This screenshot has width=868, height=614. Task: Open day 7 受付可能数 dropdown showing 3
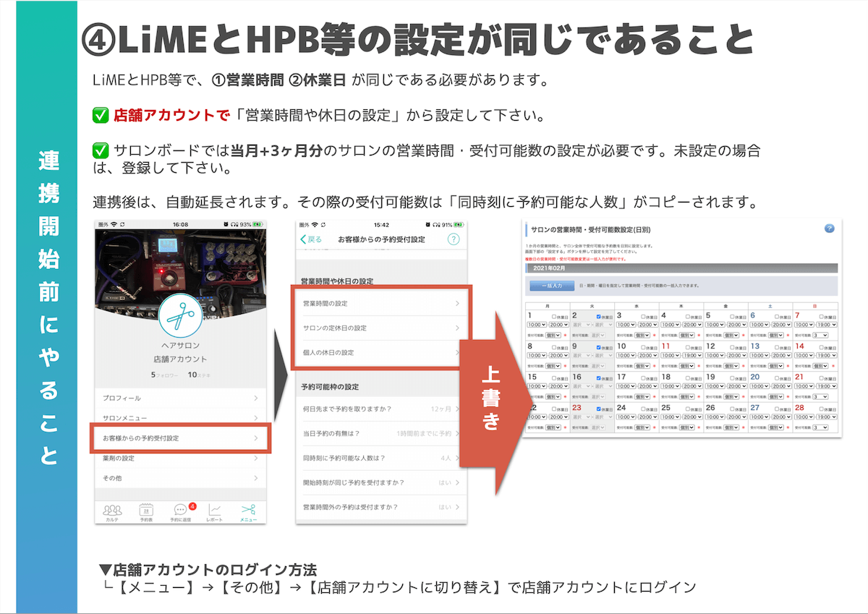click(x=820, y=336)
